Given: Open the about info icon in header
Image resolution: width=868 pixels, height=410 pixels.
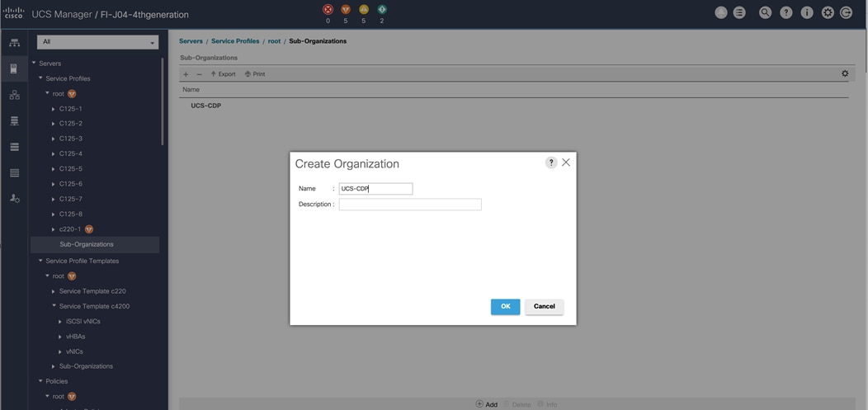Looking at the screenshot, I should [x=807, y=12].
